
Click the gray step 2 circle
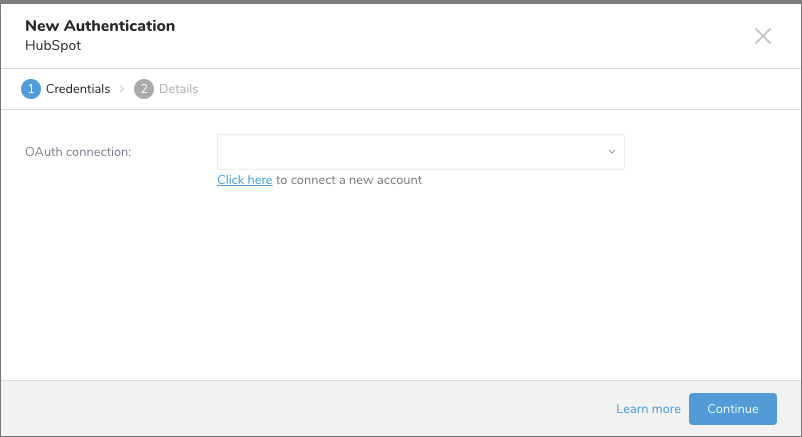(144, 89)
